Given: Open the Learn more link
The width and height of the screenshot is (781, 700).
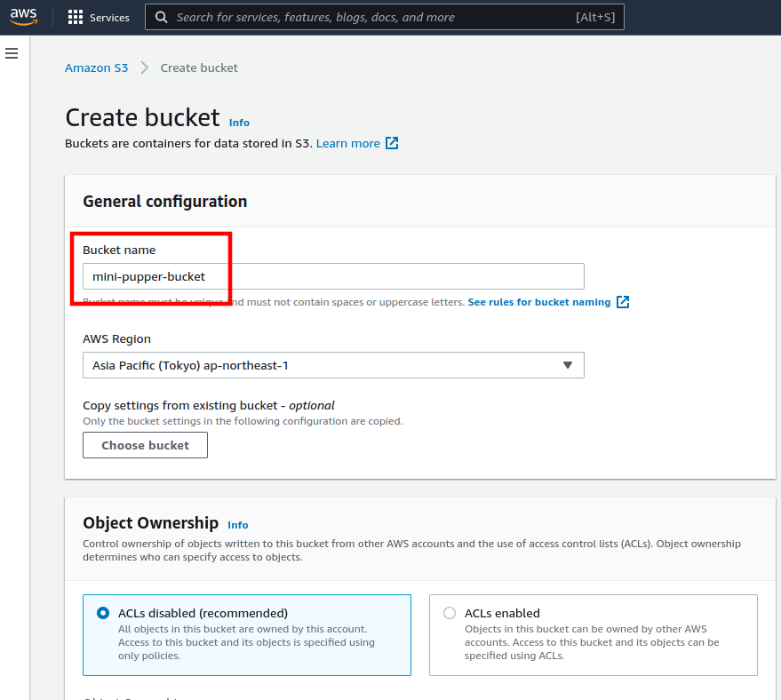Looking at the screenshot, I should coord(347,143).
